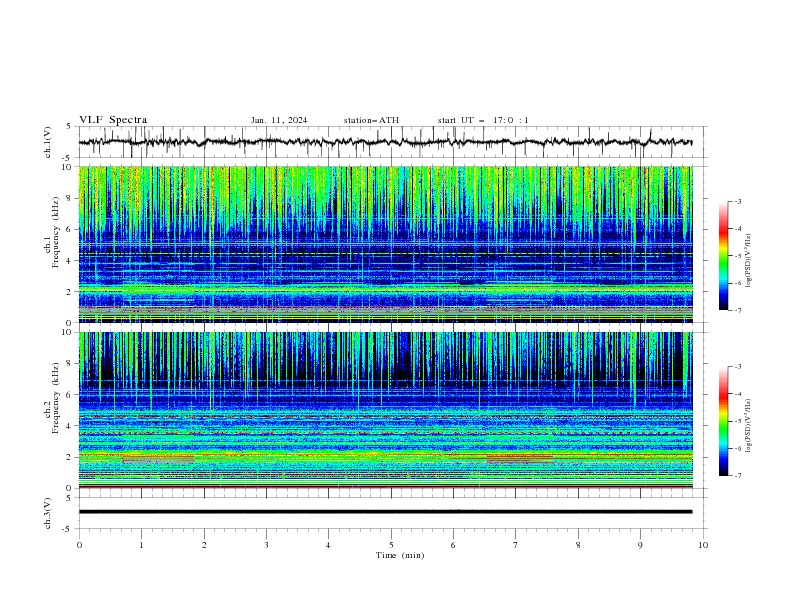Click the upper color scale bar
Viewport: 792px width, 612px height.
pos(723,256)
